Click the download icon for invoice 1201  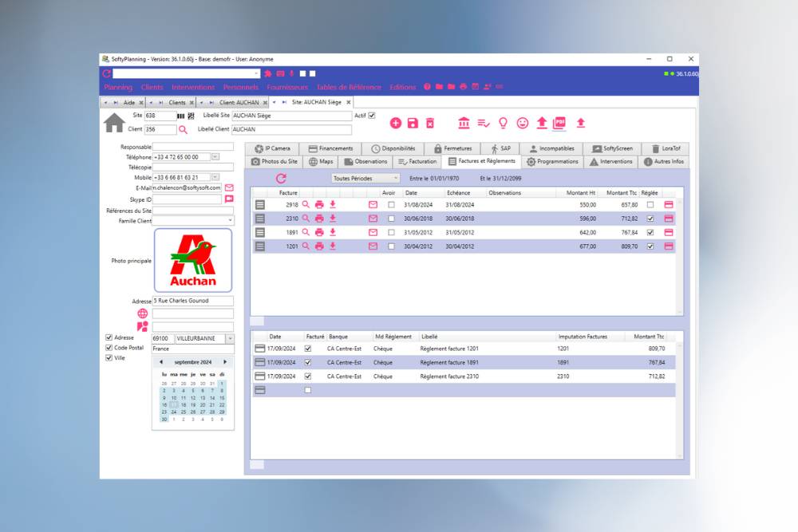pyautogui.click(x=333, y=246)
